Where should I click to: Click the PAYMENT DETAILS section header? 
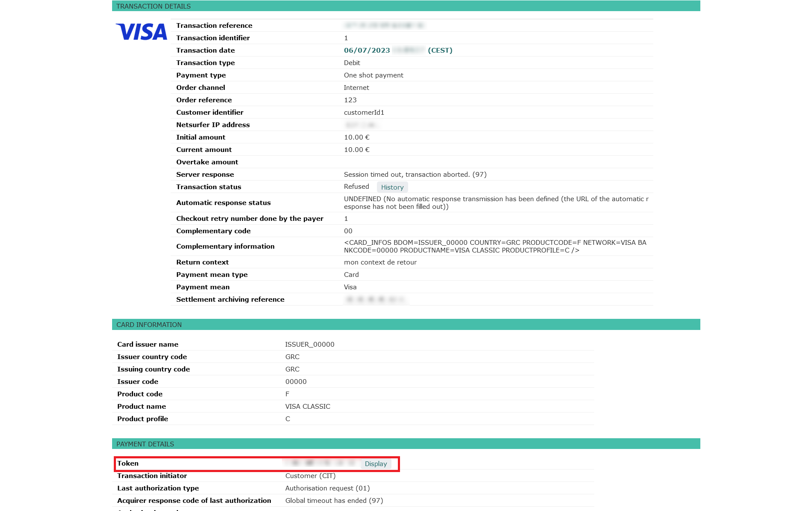click(406, 444)
